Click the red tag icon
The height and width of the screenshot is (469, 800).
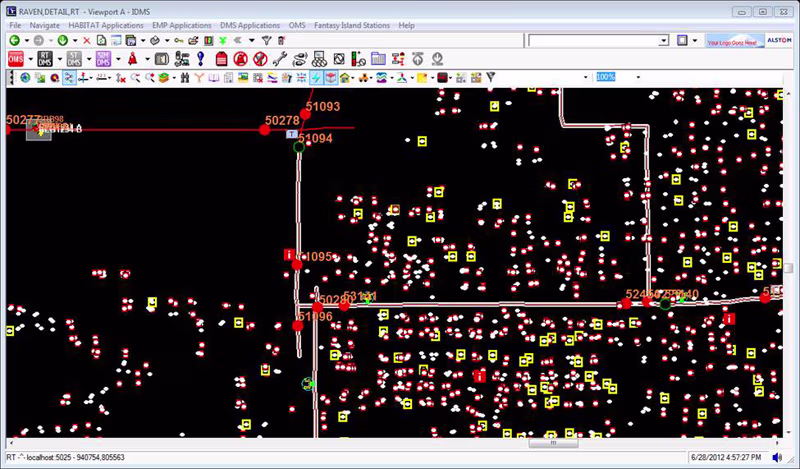pos(221,59)
